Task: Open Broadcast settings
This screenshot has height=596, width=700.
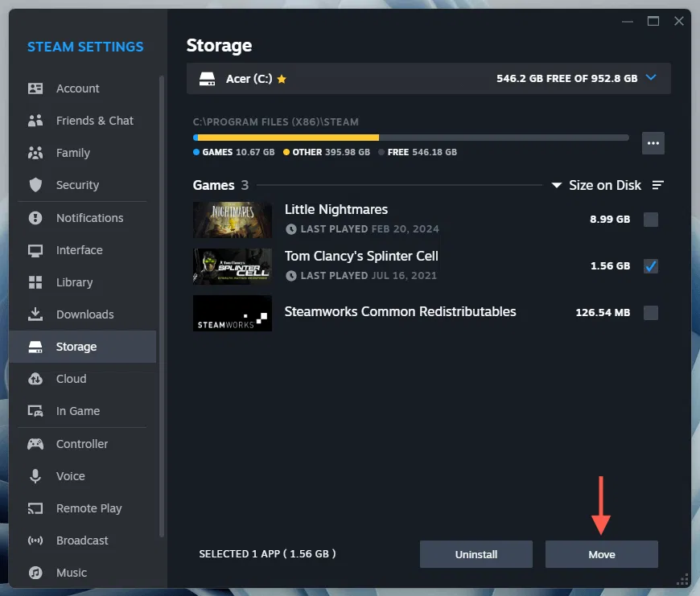Action: 83,541
